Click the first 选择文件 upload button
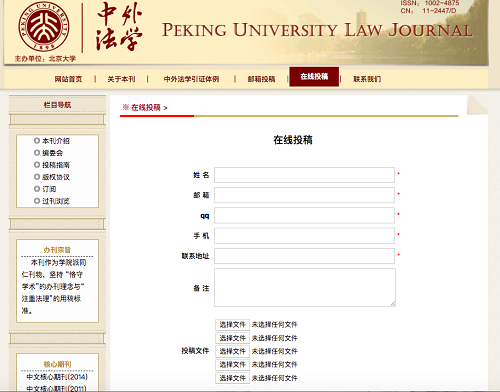This screenshot has width=500, height=392. pos(232,325)
